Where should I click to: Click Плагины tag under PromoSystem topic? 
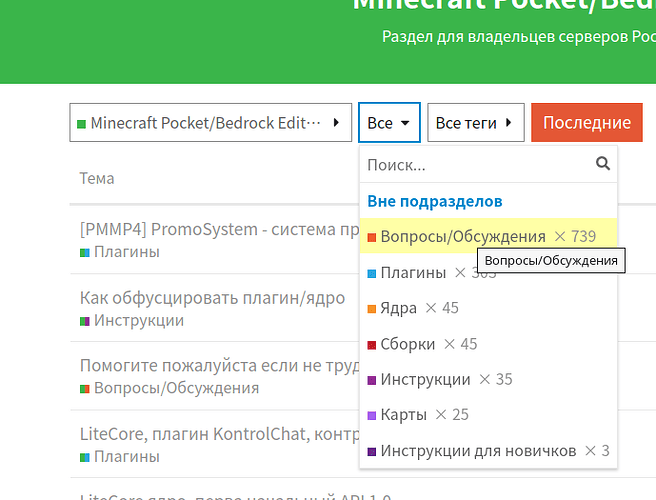tap(120, 252)
